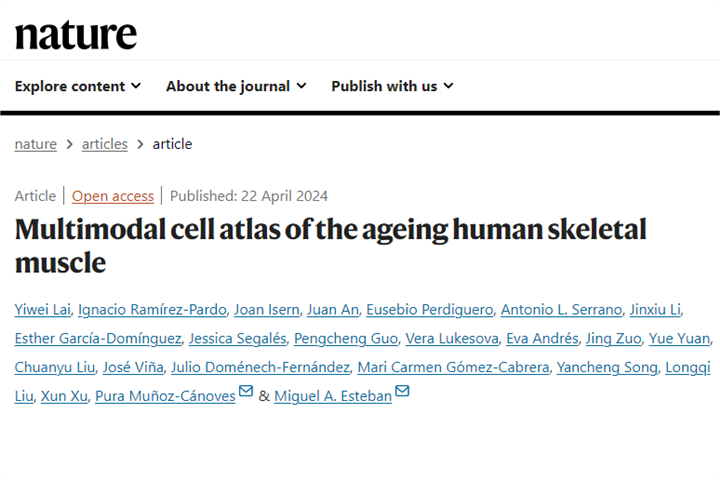Click the Nature logo

pos(76,34)
